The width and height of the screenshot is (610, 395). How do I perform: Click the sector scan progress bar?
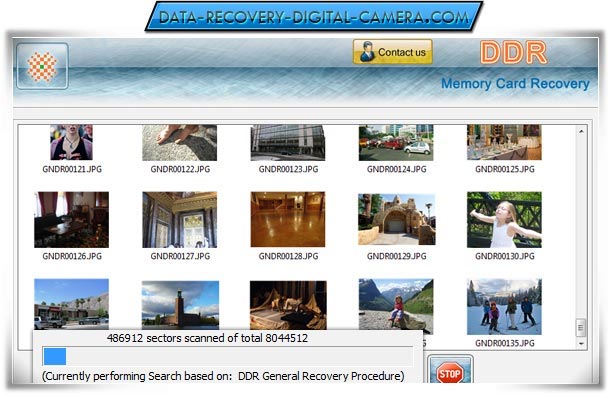pos(227,356)
